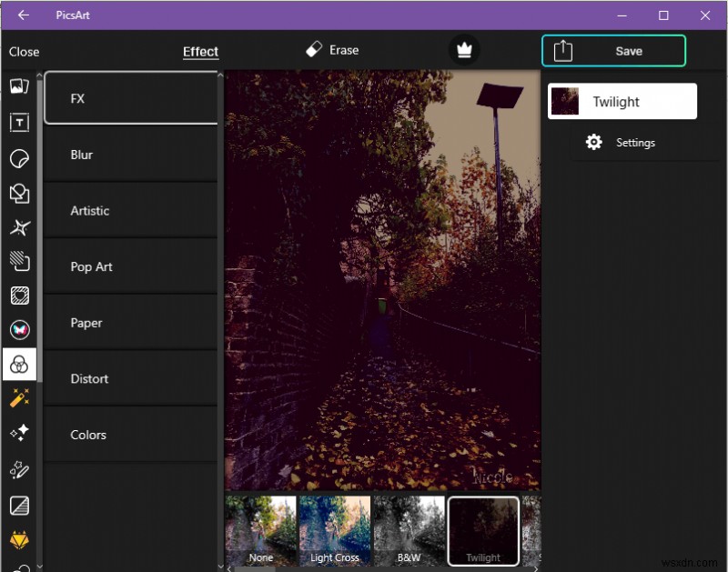Activate the Magic wand tool
This screenshot has width=728, height=572.
pyautogui.click(x=19, y=398)
